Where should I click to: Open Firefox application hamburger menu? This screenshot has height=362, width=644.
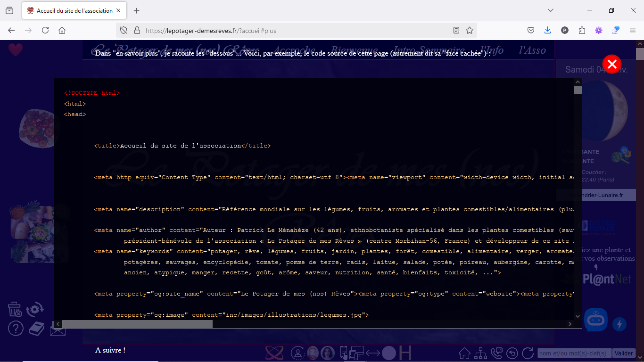(x=633, y=30)
